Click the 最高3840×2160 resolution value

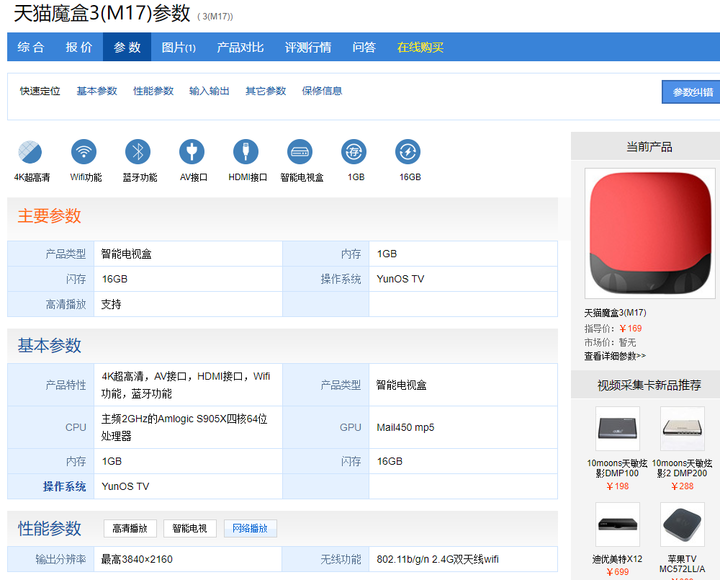click(137, 559)
